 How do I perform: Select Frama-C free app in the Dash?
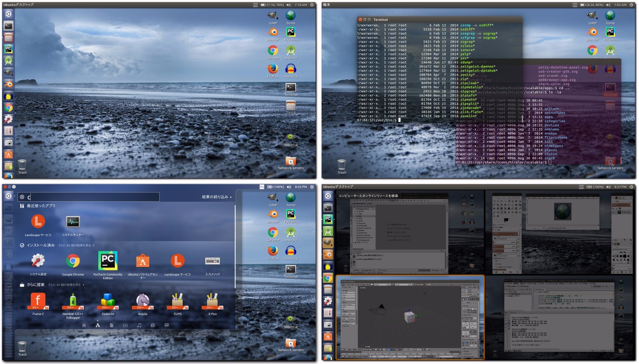point(38,304)
